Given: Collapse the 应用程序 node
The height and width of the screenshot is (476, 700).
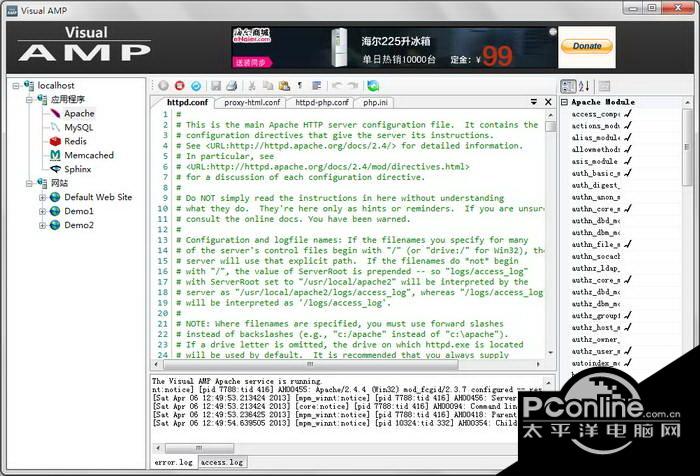Looking at the screenshot, I should [29, 99].
